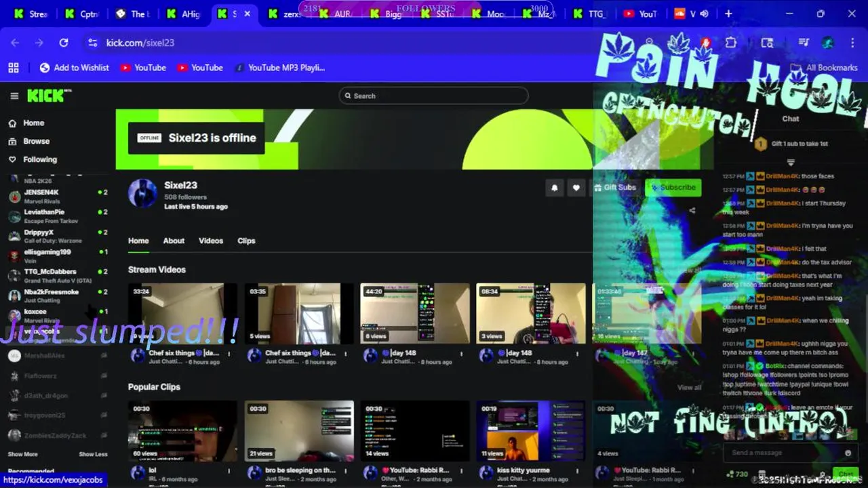
Task: Open JENSEN4K followed channel
Action: pos(57,197)
